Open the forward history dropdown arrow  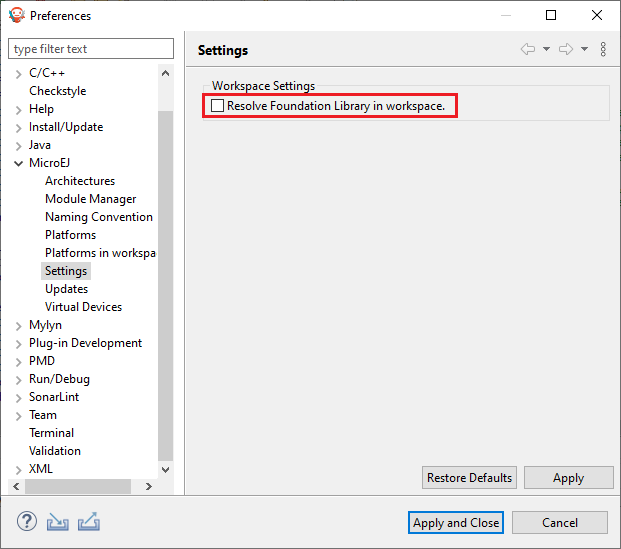(584, 49)
